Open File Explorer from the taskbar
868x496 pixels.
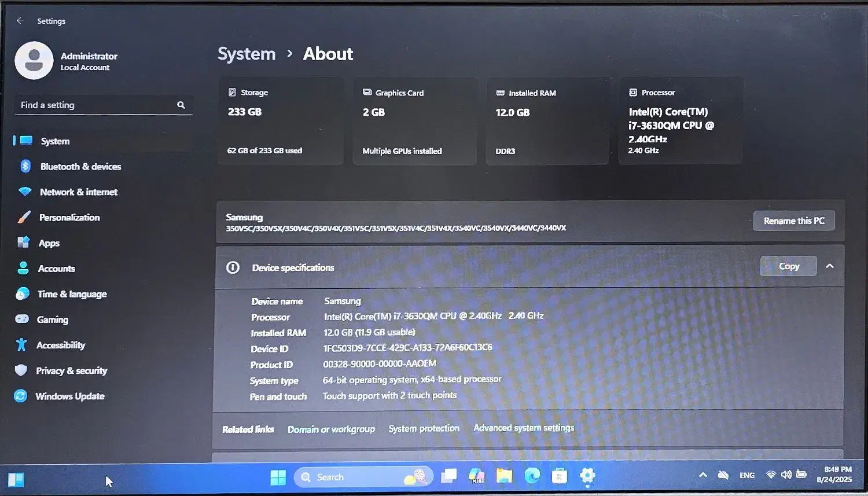(504, 476)
